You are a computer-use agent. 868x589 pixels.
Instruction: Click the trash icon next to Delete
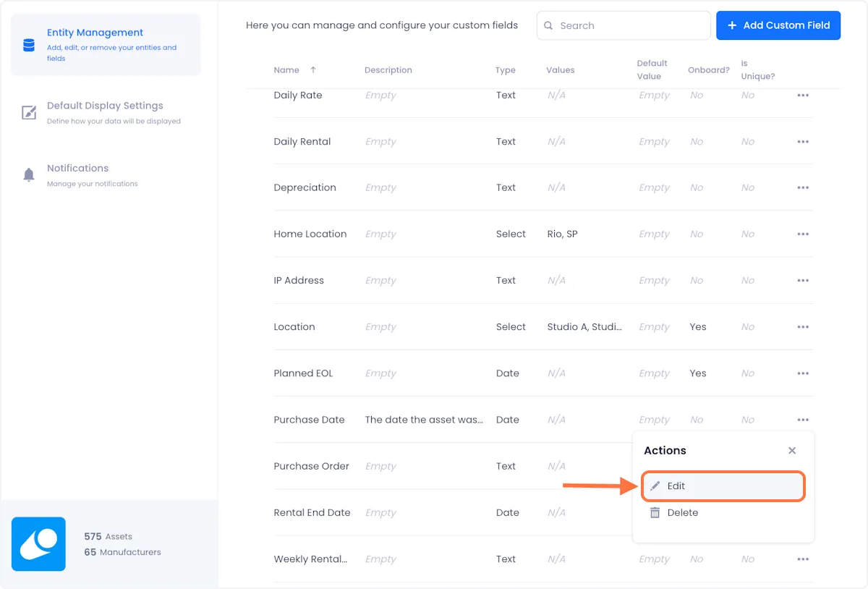point(655,512)
